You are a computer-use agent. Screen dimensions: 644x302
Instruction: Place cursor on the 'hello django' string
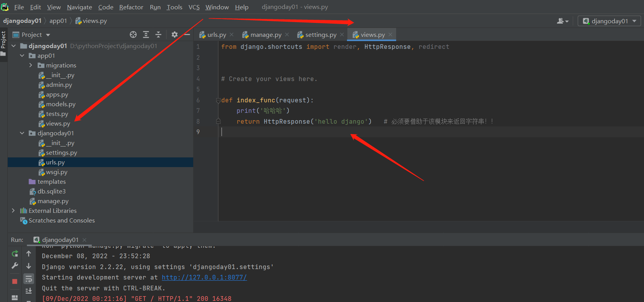(341, 121)
